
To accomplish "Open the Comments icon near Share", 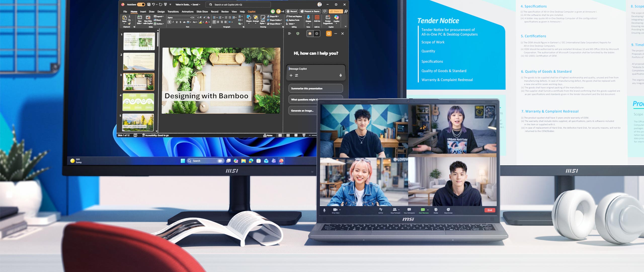I will pos(325,12).
